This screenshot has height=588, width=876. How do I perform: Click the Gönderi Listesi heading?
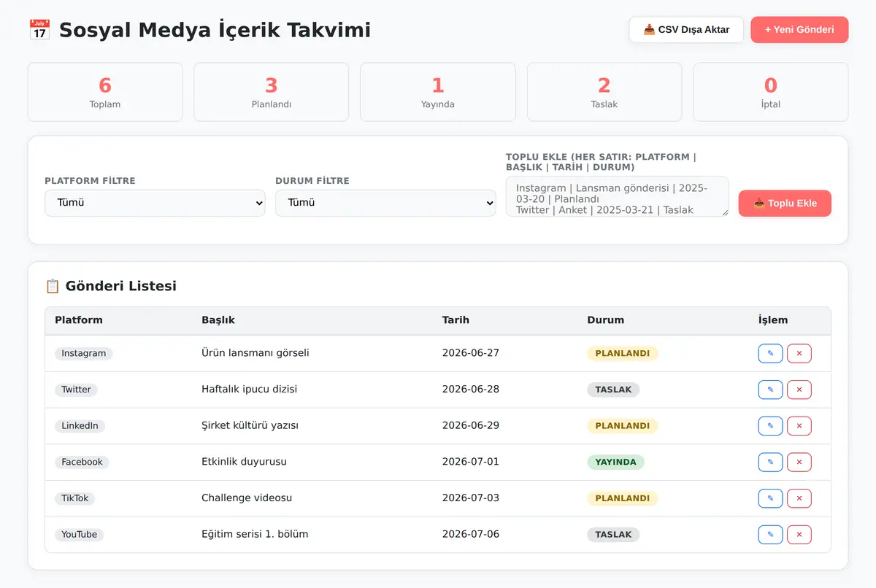(111, 286)
